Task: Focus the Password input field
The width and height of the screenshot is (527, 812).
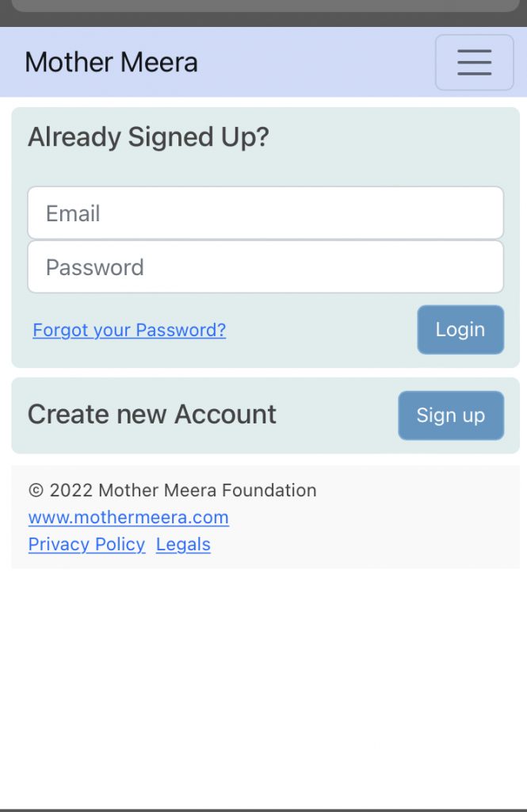Action: click(265, 266)
